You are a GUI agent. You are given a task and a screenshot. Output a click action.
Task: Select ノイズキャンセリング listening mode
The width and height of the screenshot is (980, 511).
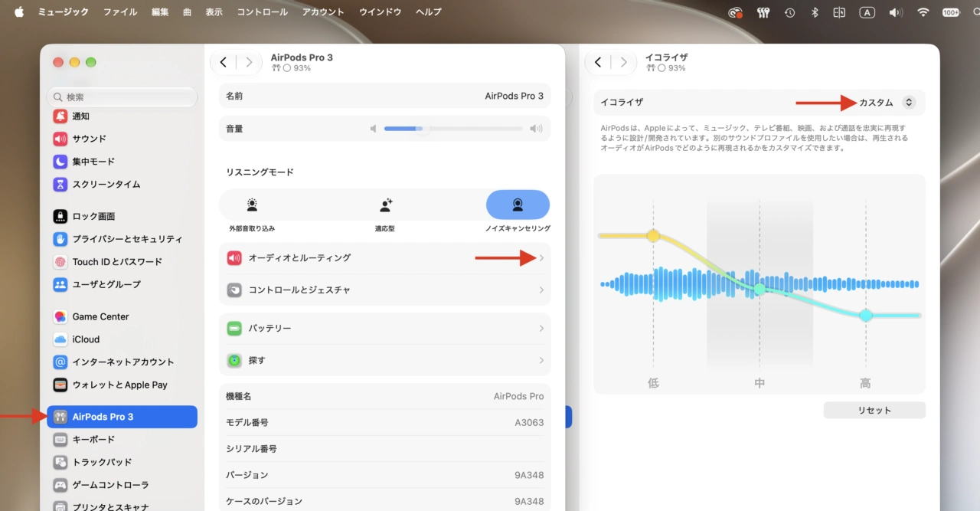(x=518, y=205)
